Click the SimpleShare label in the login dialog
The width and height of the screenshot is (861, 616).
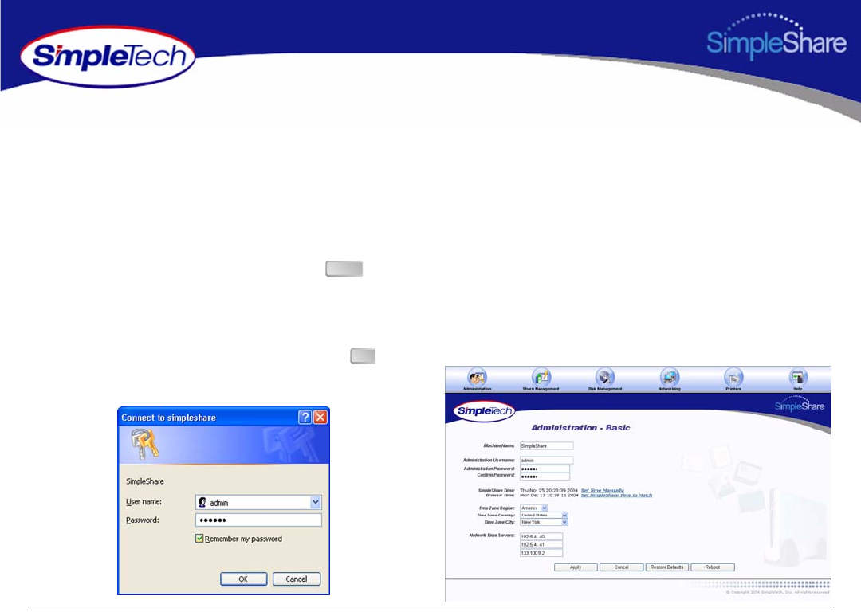[x=145, y=481]
